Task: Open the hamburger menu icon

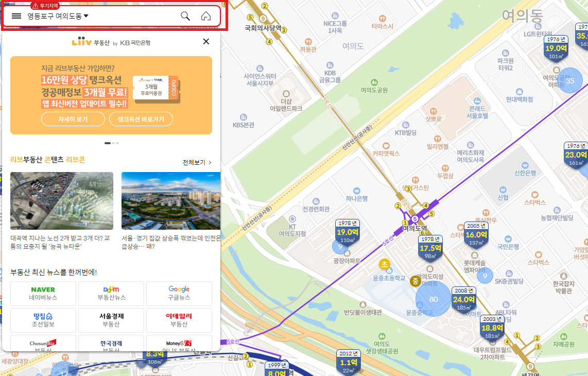Action: (x=16, y=16)
